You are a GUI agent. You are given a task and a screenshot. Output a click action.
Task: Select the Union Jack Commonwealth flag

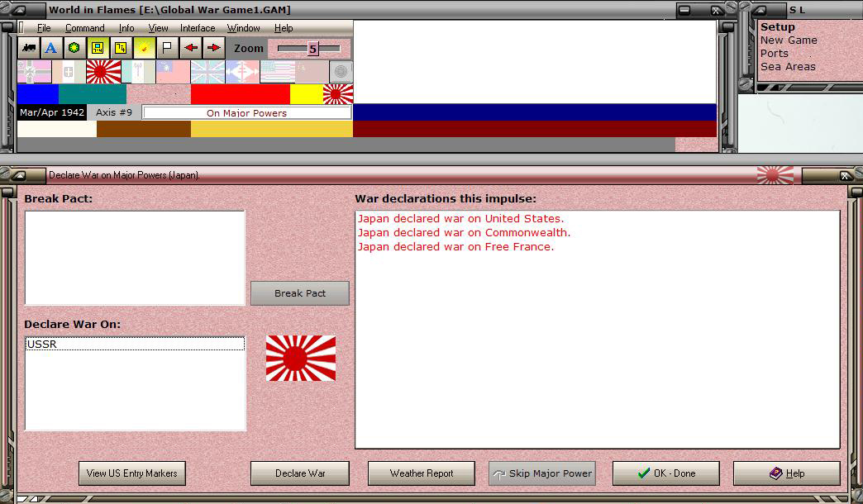(207, 72)
